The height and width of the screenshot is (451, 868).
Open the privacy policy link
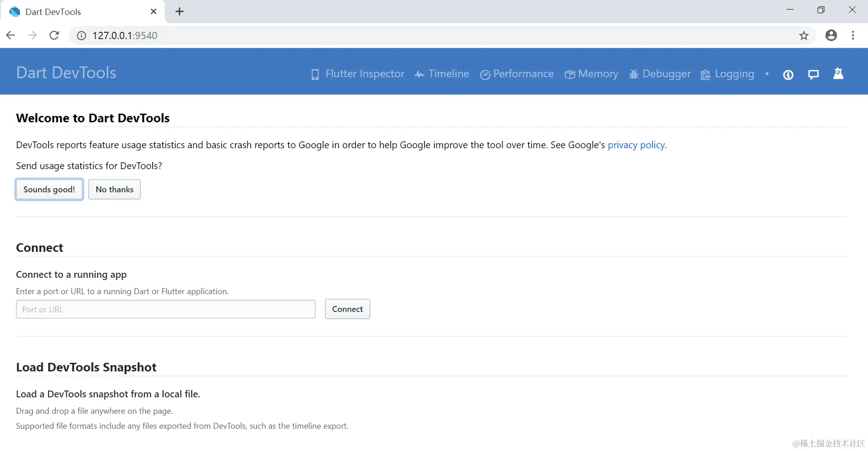[636, 145]
